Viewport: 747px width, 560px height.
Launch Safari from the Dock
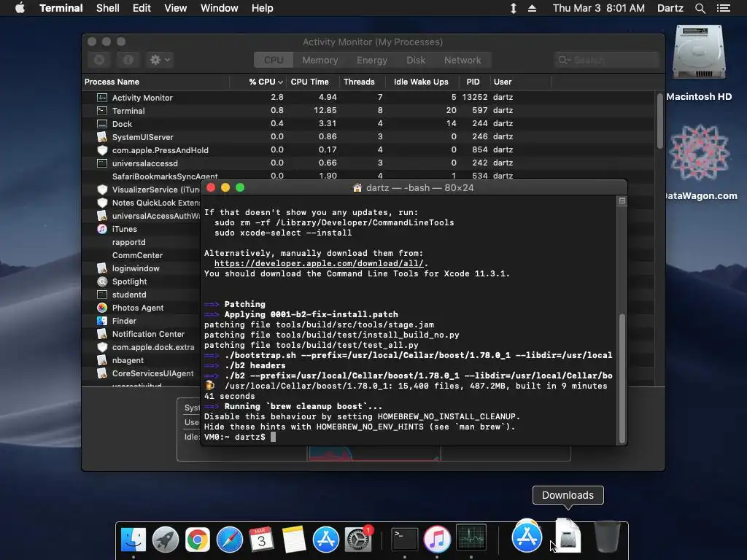click(230, 540)
